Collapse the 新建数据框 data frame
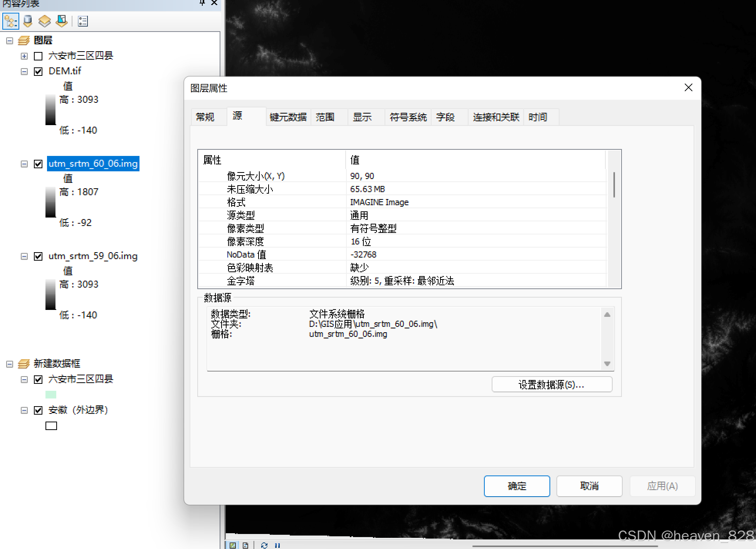Image resolution: width=756 pixels, height=549 pixels. (10, 364)
